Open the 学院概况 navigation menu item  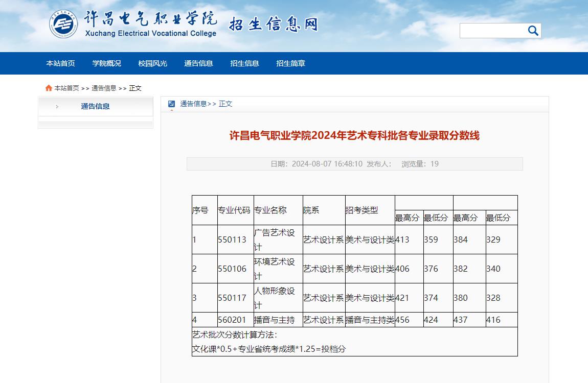tap(106, 63)
